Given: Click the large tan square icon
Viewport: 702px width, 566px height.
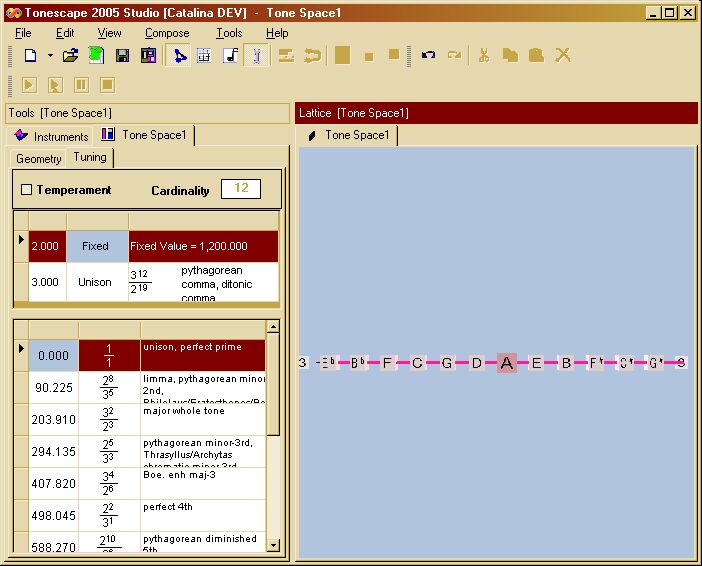Looking at the screenshot, I should [342, 56].
